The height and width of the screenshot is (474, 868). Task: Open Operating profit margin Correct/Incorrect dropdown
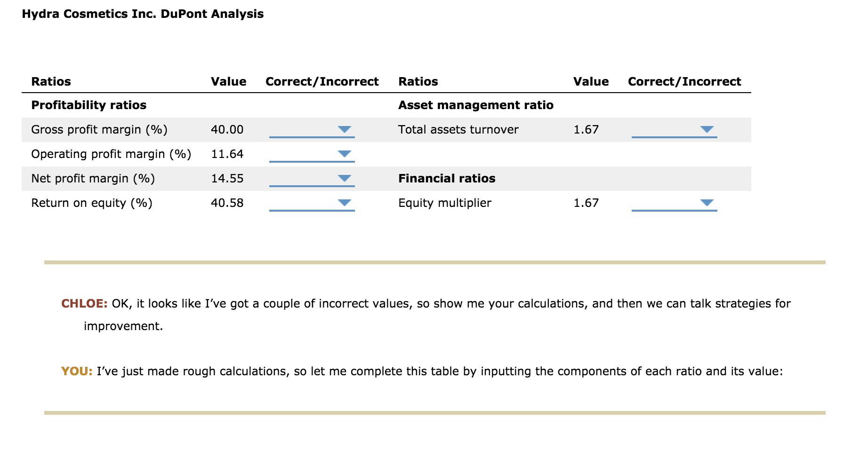pyautogui.click(x=312, y=154)
